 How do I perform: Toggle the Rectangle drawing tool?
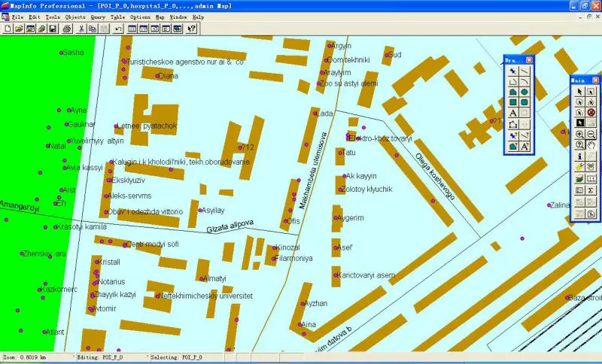[x=512, y=102]
